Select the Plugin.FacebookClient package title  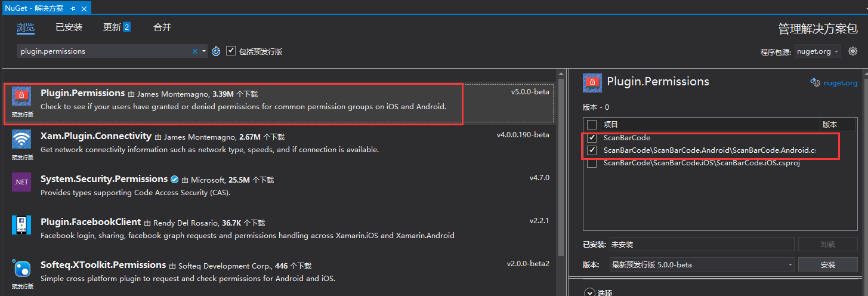(x=91, y=221)
